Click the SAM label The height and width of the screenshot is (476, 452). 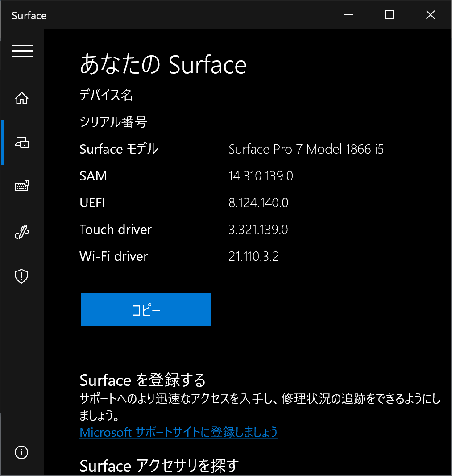(x=93, y=176)
